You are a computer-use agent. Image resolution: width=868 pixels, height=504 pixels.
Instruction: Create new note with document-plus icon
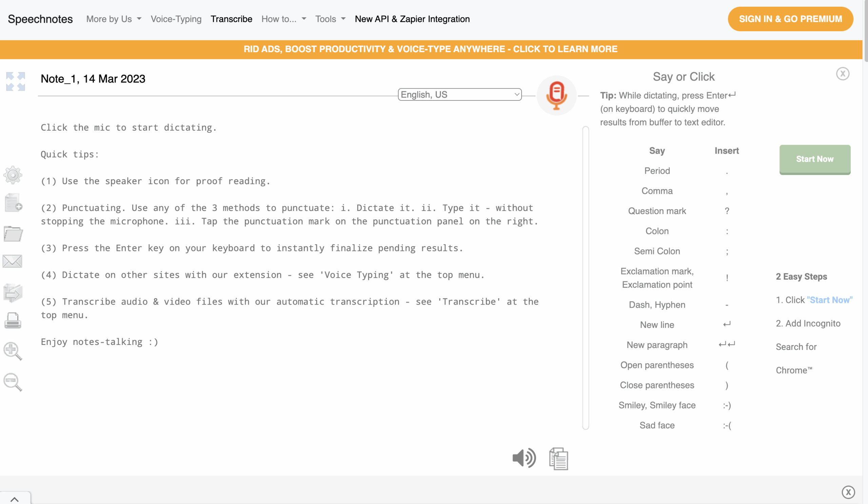(x=14, y=202)
